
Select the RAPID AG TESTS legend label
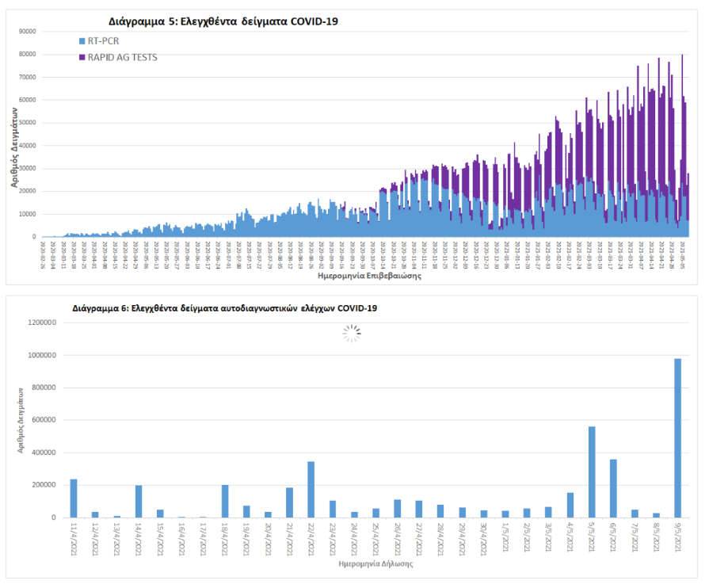point(124,57)
